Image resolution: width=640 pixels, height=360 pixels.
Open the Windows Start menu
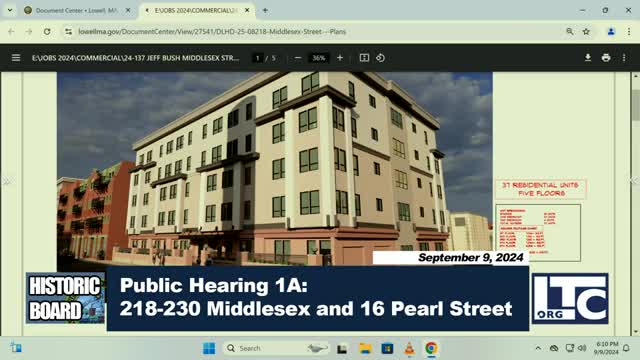(x=209, y=348)
